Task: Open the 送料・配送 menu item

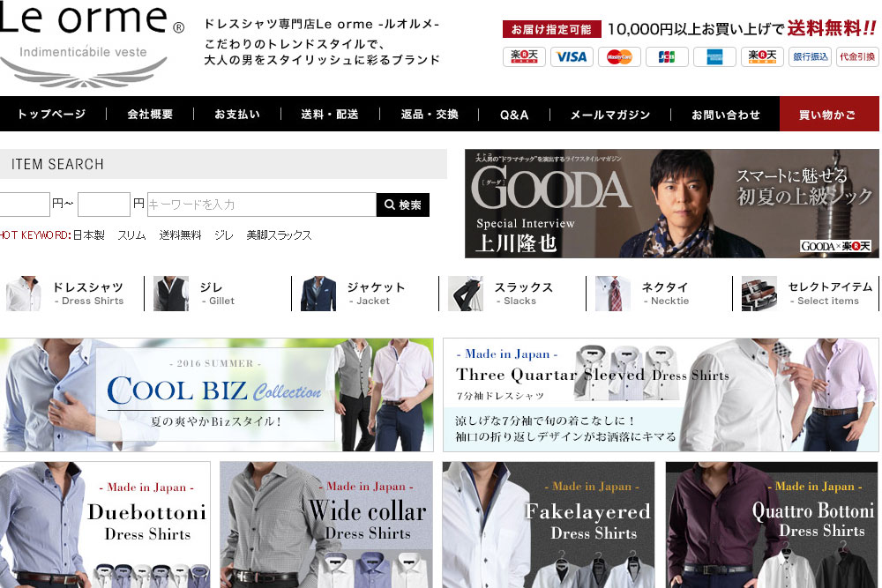Action: coord(330,114)
